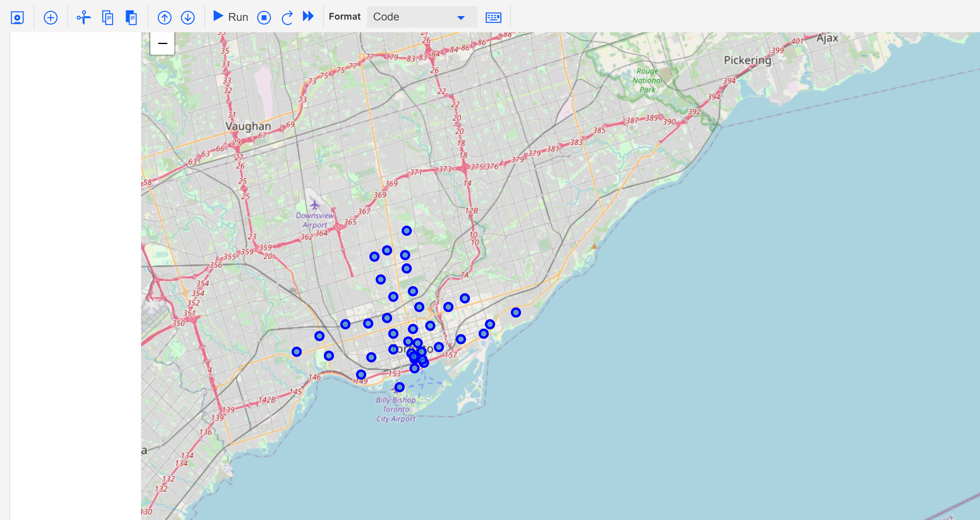
Task: Click the blue marker near Billy Bishop Airport
Action: (x=399, y=387)
